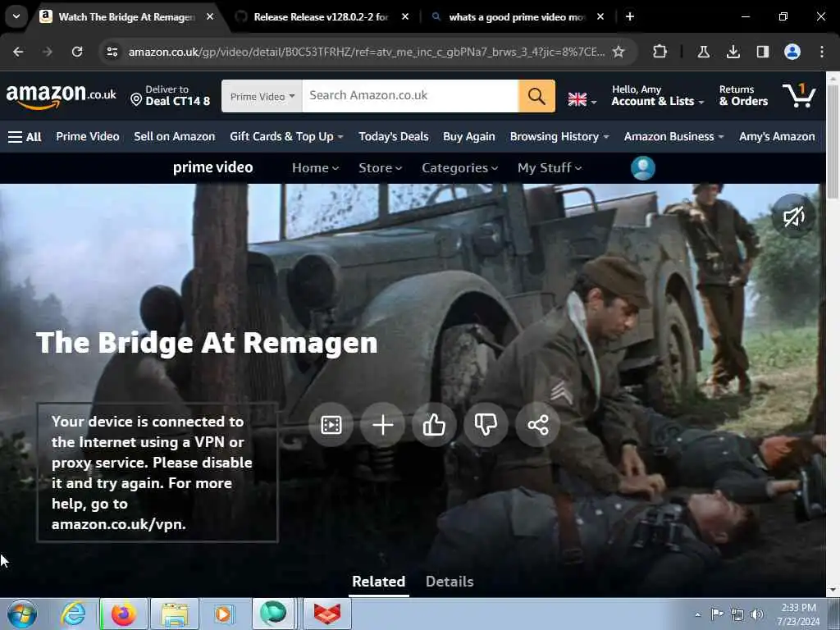Open the Prime Video profile avatar
Screen dimensions: 840x630
[x=643, y=167]
